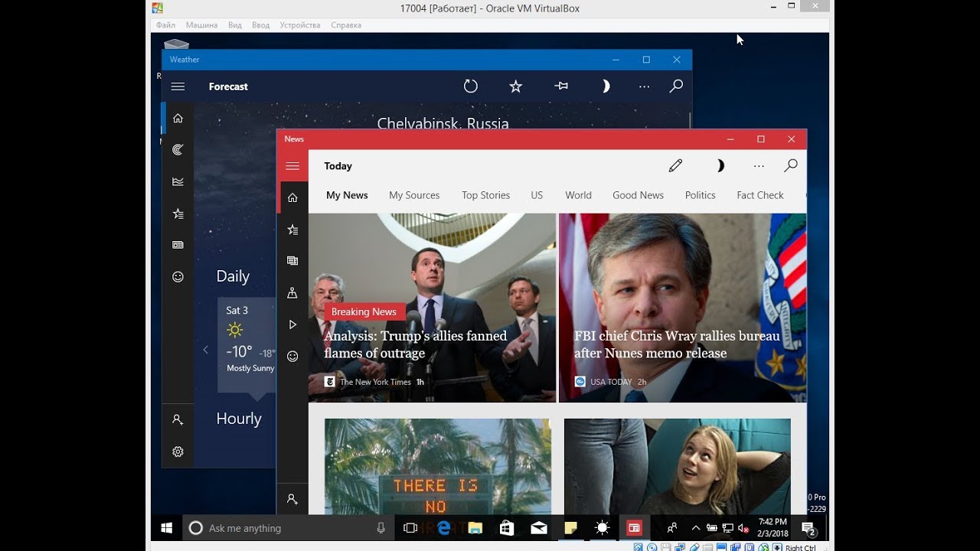Go to Weather home forecast icon
This screenshot has height=551, width=980.
[x=178, y=118]
